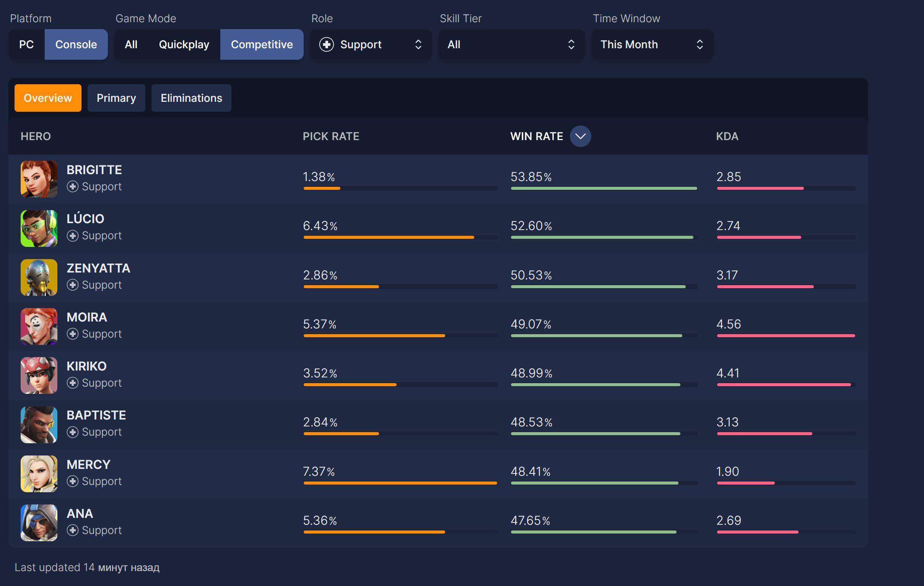The height and width of the screenshot is (586, 924).
Task: Click the ZENYATTA hero name
Action: tap(98, 268)
